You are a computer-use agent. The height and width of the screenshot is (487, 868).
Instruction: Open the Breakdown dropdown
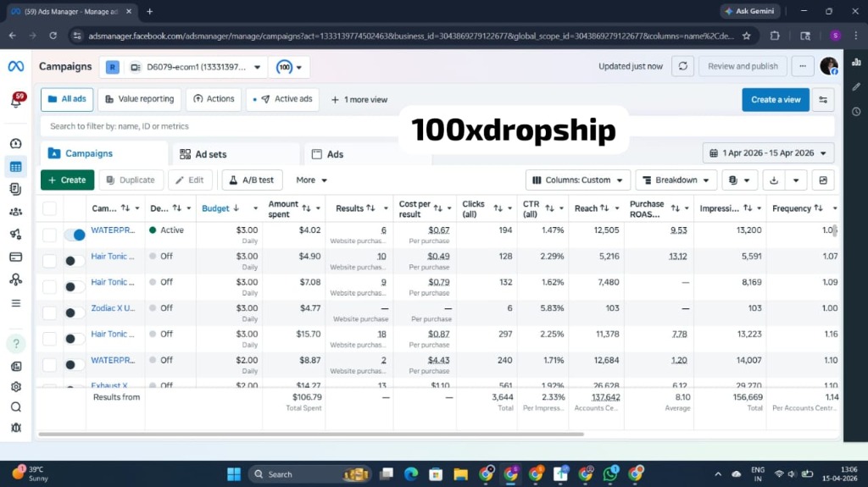click(x=676, y=180)
